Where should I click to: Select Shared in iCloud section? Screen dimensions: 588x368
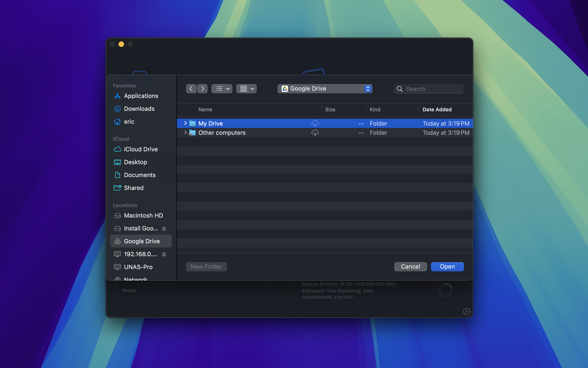[141, 188]
